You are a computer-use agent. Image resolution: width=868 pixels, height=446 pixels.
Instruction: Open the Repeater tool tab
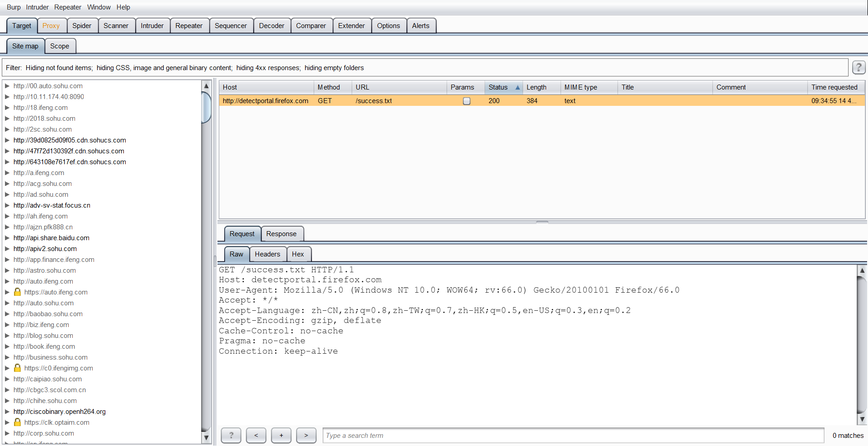point(189,26)
